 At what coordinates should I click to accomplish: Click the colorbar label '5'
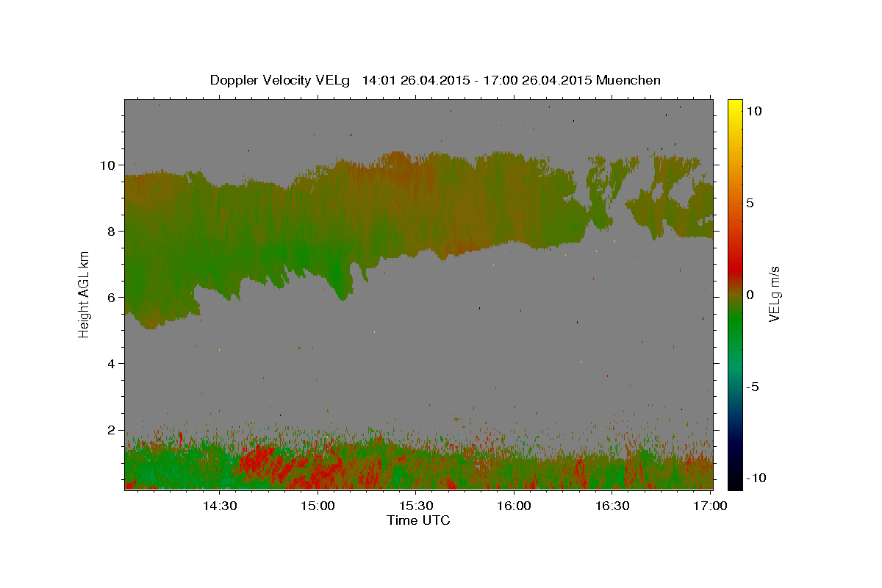[x=750, y=203]
